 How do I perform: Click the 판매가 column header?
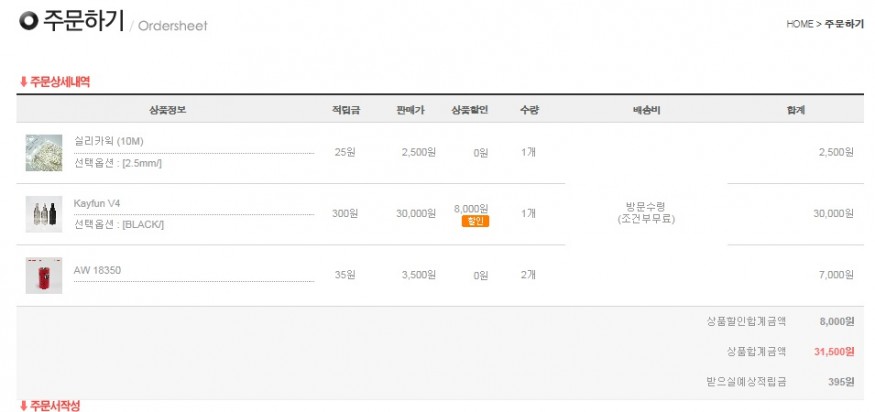tap(410, 110)
